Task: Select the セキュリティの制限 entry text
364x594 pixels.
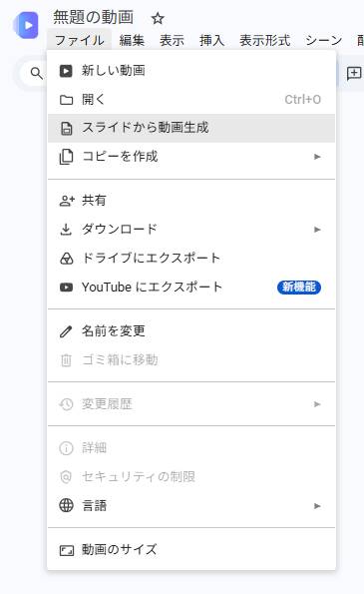Action: click(139, 476)
